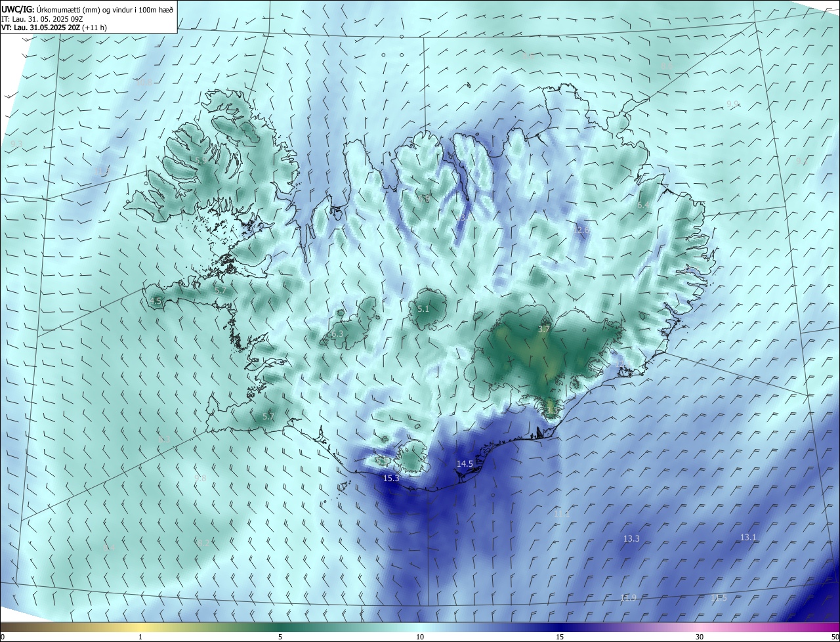Click the 5.1 label on Hofsjökull glacier

(x=423, y=309)
